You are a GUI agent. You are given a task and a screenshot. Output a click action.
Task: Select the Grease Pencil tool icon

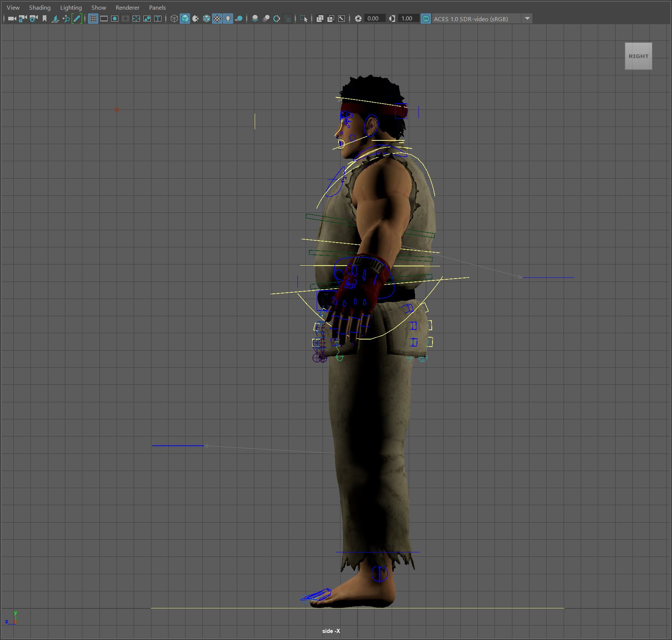tap(77, 19)
